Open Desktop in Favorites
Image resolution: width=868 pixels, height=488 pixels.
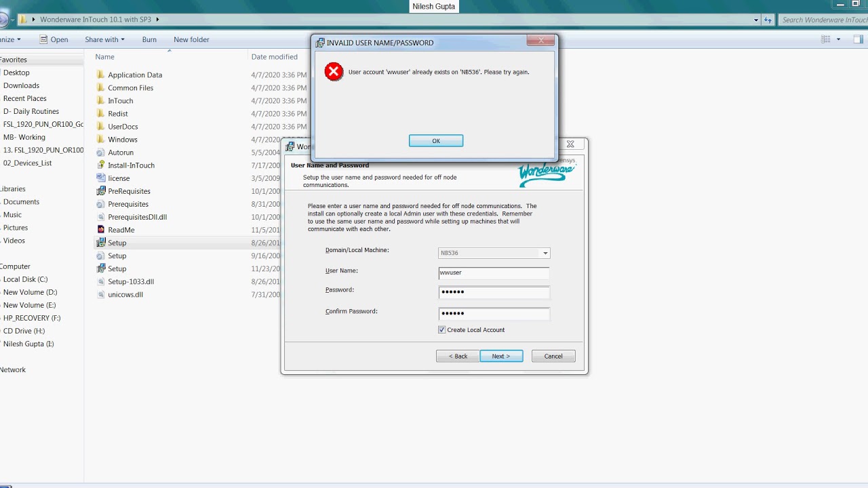click(16, 73)
